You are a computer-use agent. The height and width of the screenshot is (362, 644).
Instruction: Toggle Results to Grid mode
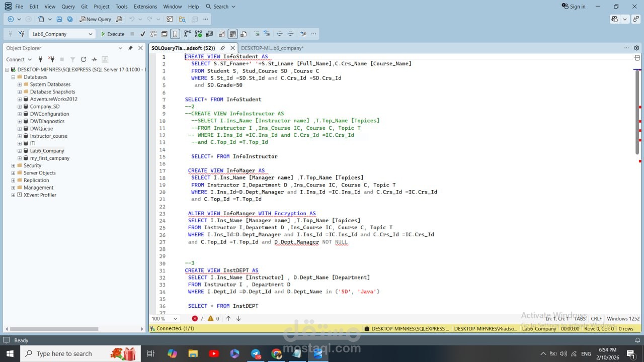(232, 34)
